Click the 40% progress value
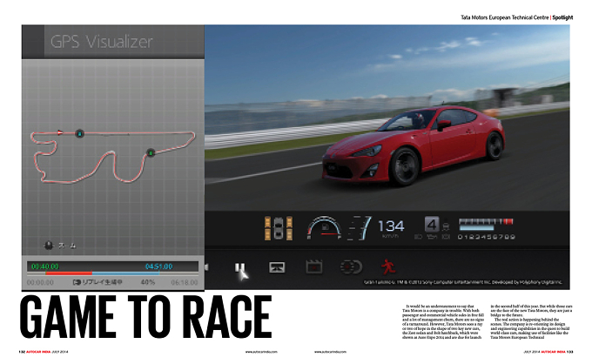The image size is (592, 364). tap(148, 282)
